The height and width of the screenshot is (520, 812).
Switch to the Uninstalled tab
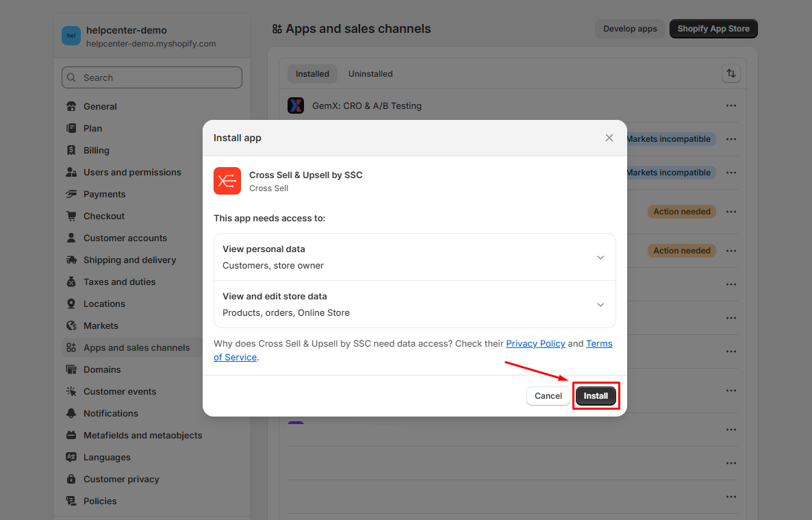click(370, 74)
